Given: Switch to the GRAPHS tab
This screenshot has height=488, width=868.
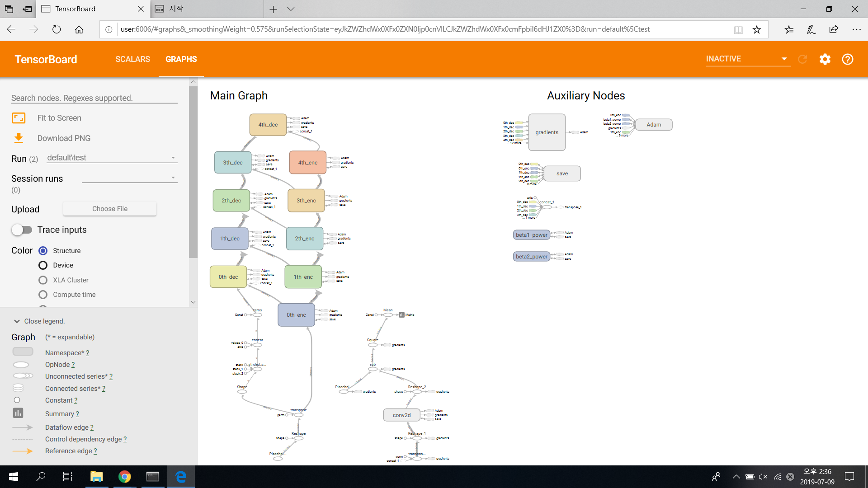Looking at the screenshot, I should (181, 59).
